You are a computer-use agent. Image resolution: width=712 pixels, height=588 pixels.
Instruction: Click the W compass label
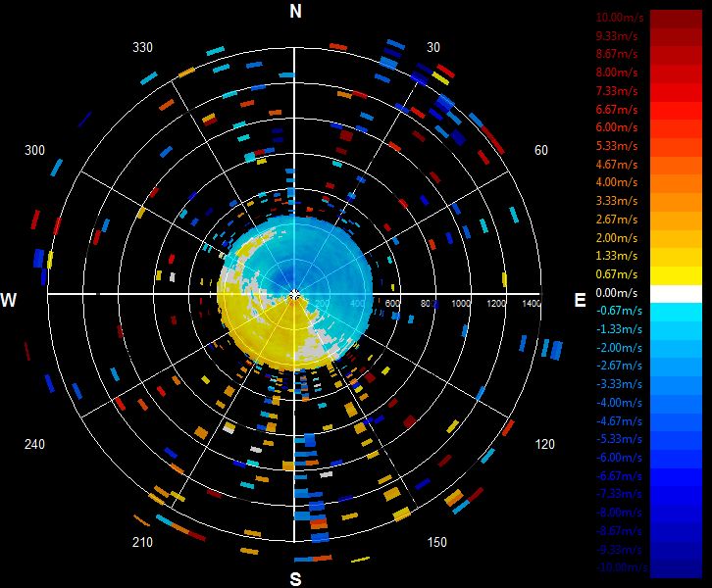point(9,300)
